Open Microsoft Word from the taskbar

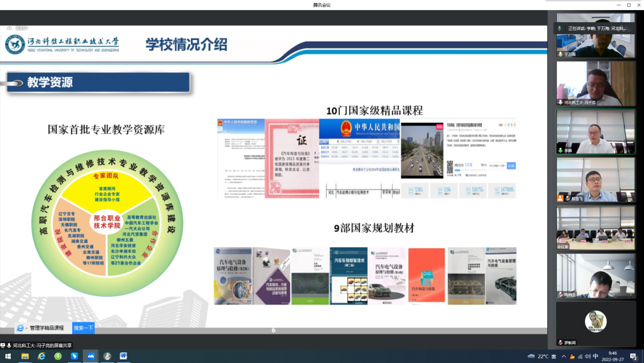pos(123,356)
